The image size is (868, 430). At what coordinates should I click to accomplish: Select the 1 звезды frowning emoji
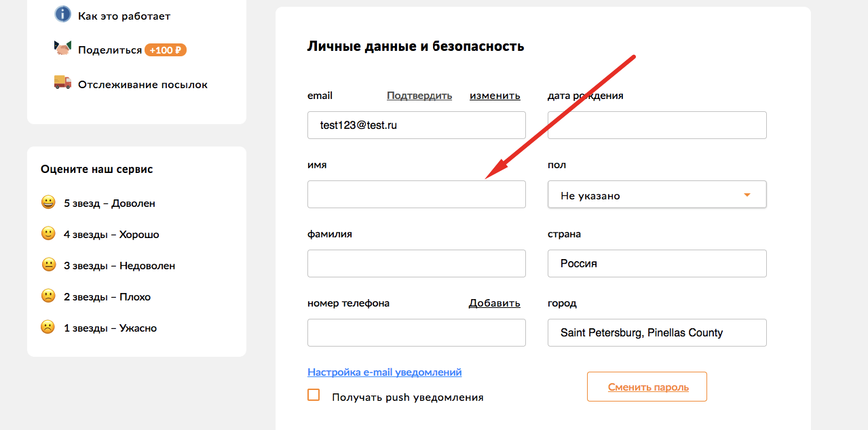48,327
